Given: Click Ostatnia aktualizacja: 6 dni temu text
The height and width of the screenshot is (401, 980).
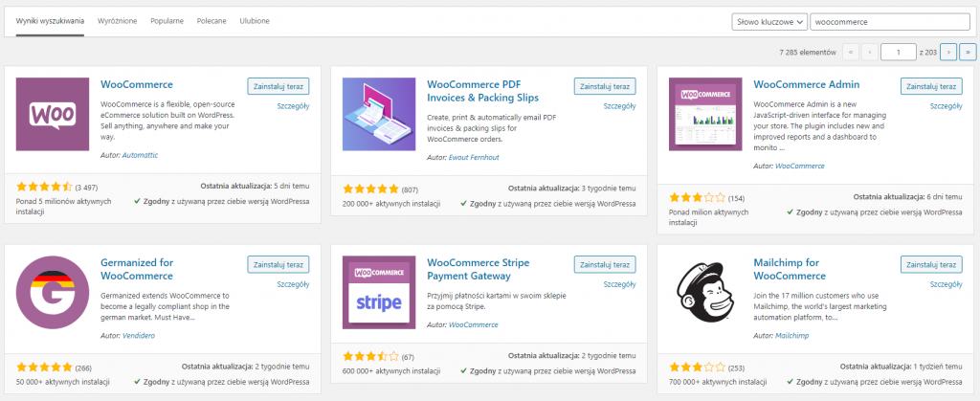Looking at the screenshot, I should (908, 196).
